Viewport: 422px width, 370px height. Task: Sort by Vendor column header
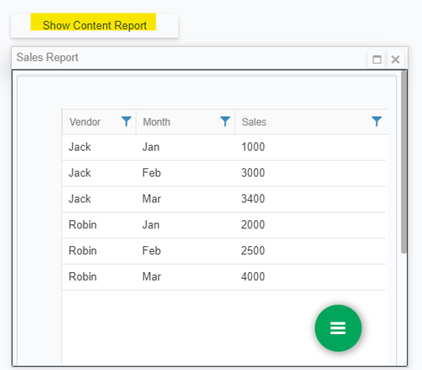[x=85, y=122]
